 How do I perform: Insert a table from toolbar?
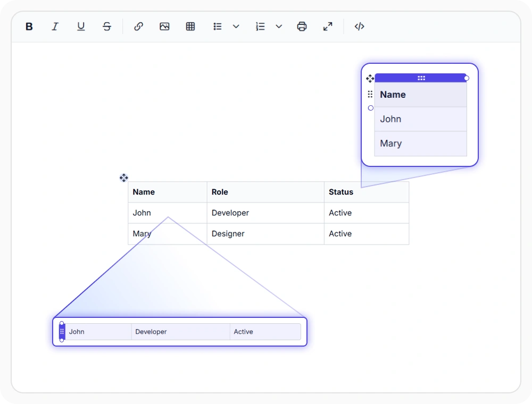(x=190, y=27)
